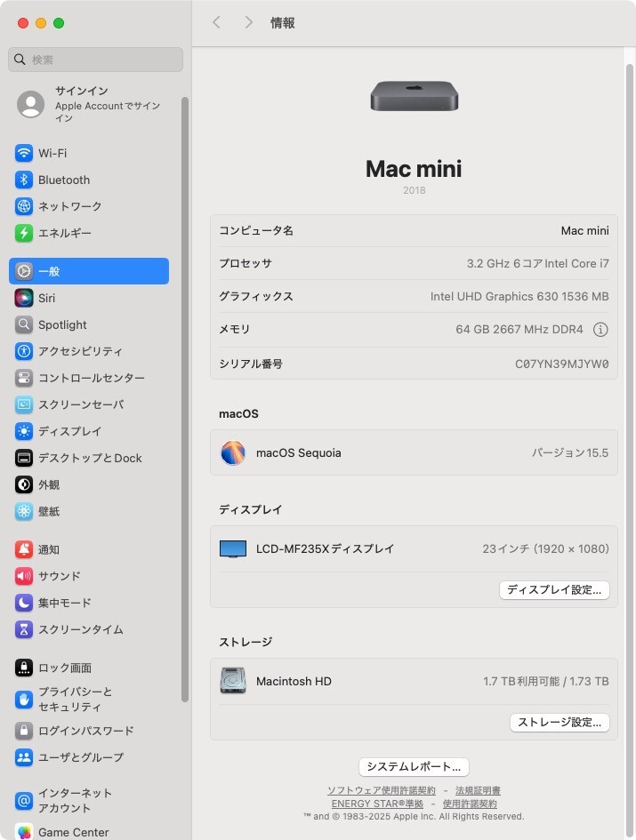Select the 一般 gear icon
636x840 pixels.
24,271
